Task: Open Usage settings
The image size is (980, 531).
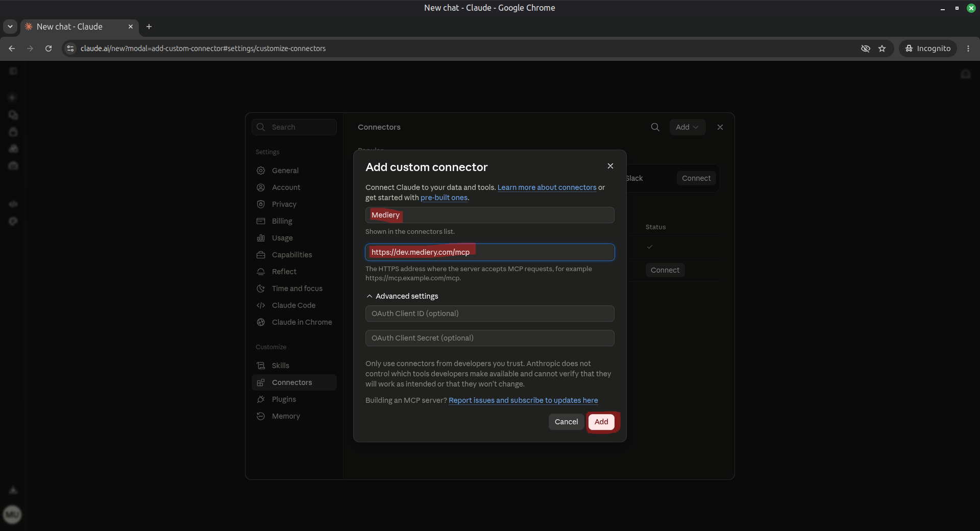Action: tap(294, 238)
